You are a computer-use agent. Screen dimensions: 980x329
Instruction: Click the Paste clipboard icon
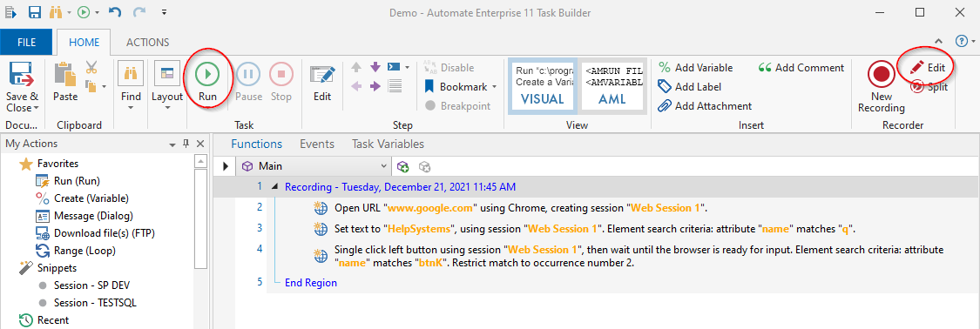pyautogui.click(x=65, y=74)
